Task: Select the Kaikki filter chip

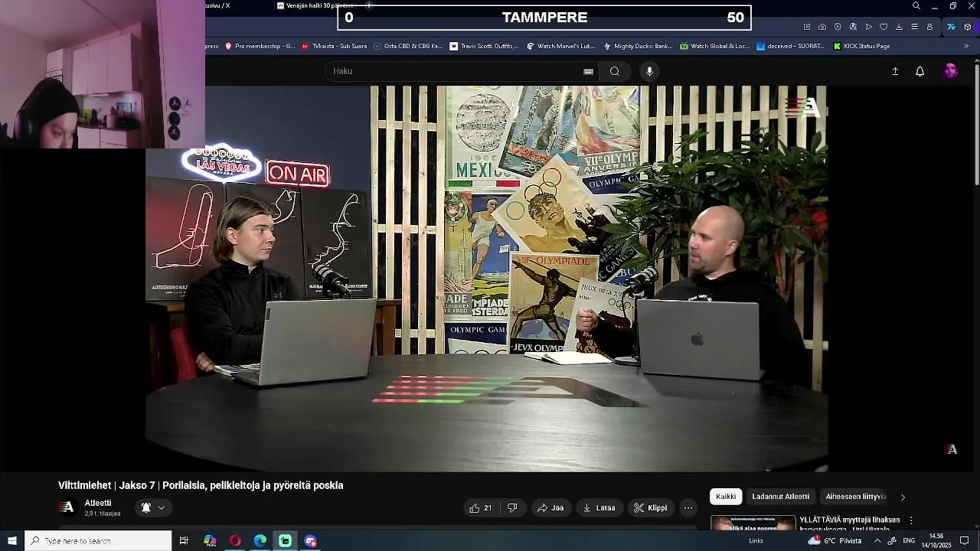Action: pos(726,497)
